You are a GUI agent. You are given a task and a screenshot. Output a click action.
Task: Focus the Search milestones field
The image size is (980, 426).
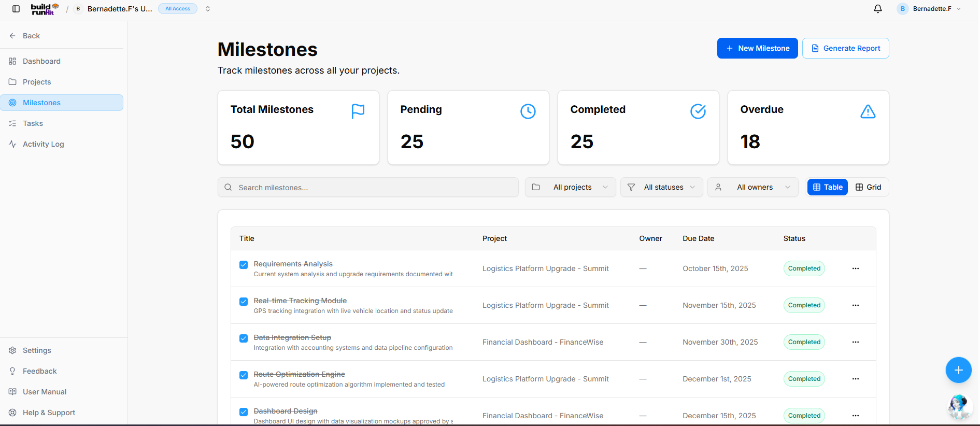[368, 187]
